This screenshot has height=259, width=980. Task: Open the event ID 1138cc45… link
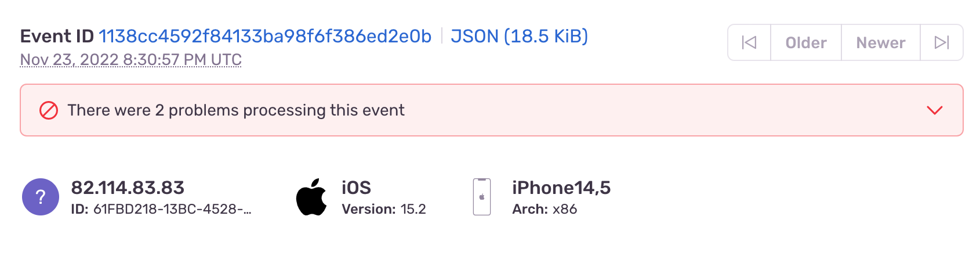click(x=265, y=36)
